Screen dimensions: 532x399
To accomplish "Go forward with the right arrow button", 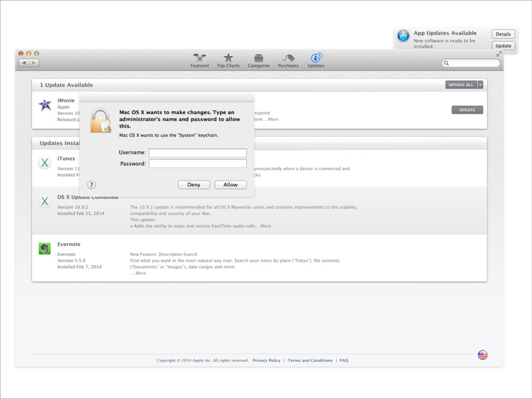I will click(x=34, y=63).
